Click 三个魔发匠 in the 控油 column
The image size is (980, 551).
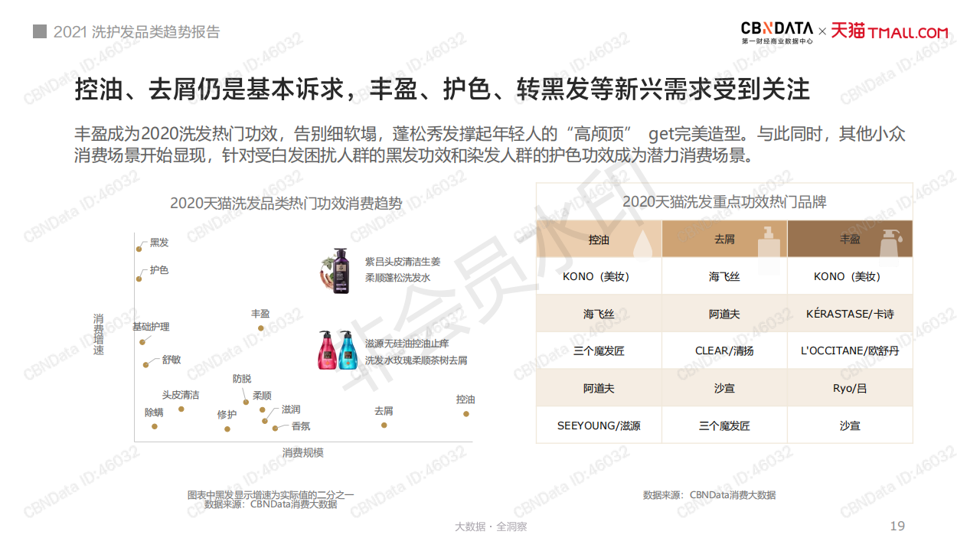coord(599,350)
